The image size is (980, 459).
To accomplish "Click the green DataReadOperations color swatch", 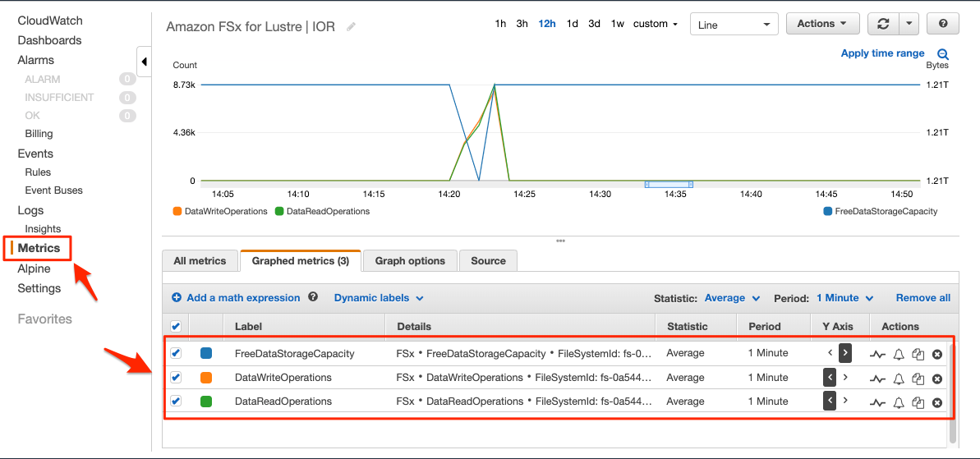I will click(x=206, y=401).
